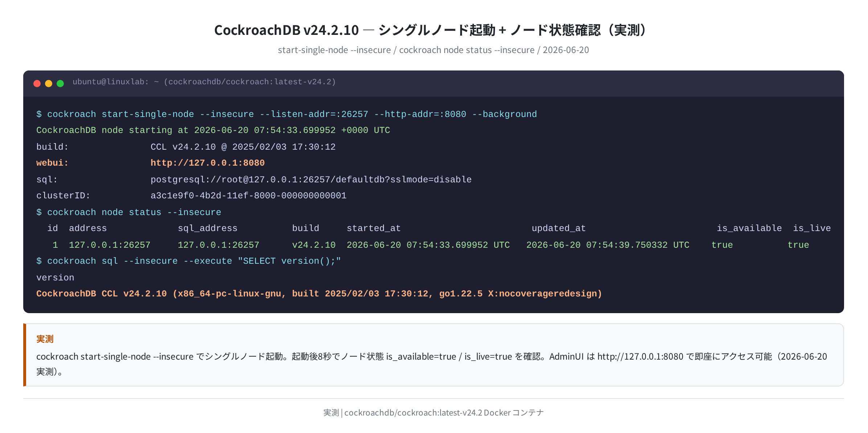
Task: Click the is_available value true
Action: point(722,245)
